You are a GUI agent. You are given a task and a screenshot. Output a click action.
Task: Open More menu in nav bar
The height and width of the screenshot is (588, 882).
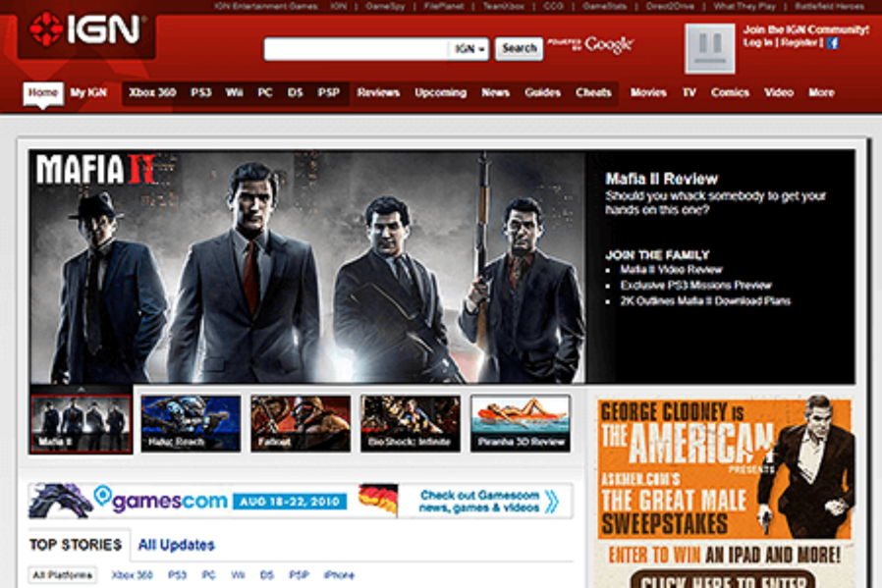pyautogui.click(x=821, y=92)
